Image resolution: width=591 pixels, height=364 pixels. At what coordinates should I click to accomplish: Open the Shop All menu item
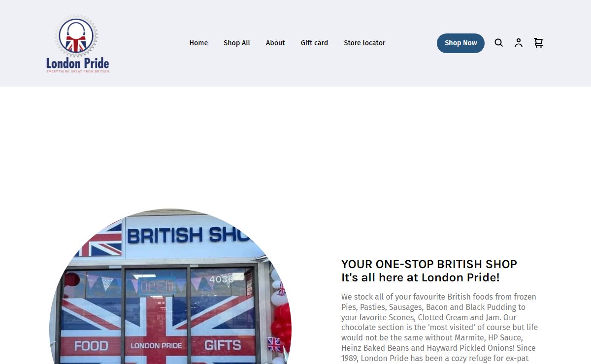(x=237, y=43)
